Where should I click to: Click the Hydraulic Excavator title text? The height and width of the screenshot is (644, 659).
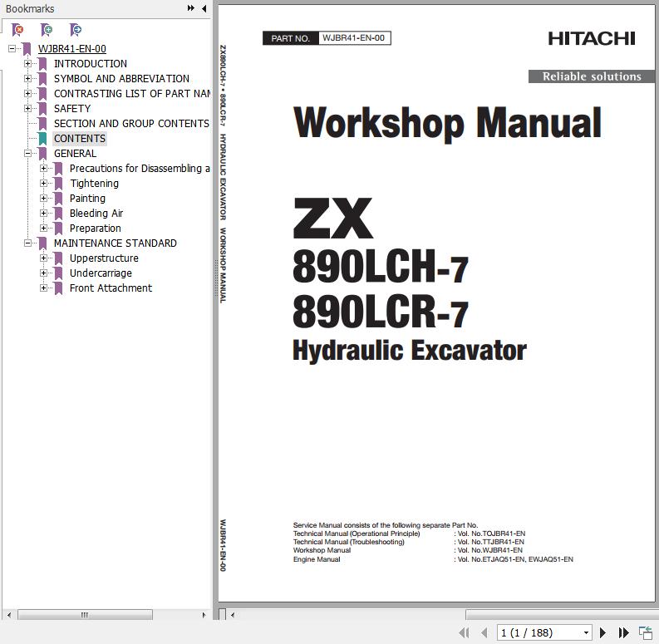pyautogui.click(x=410, y=350)
